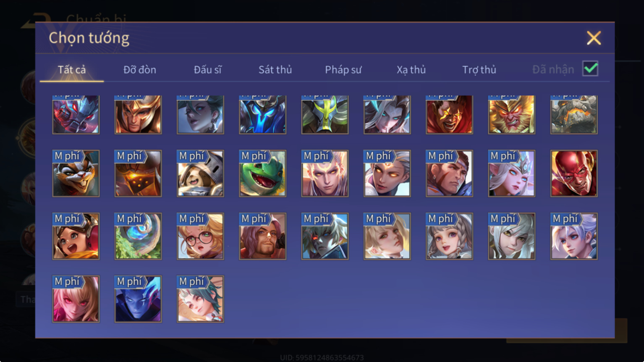The width and height of the screenshot is (644, 362).
Task: Pick the silver-braided girl hero
Action: pos(449,236)
